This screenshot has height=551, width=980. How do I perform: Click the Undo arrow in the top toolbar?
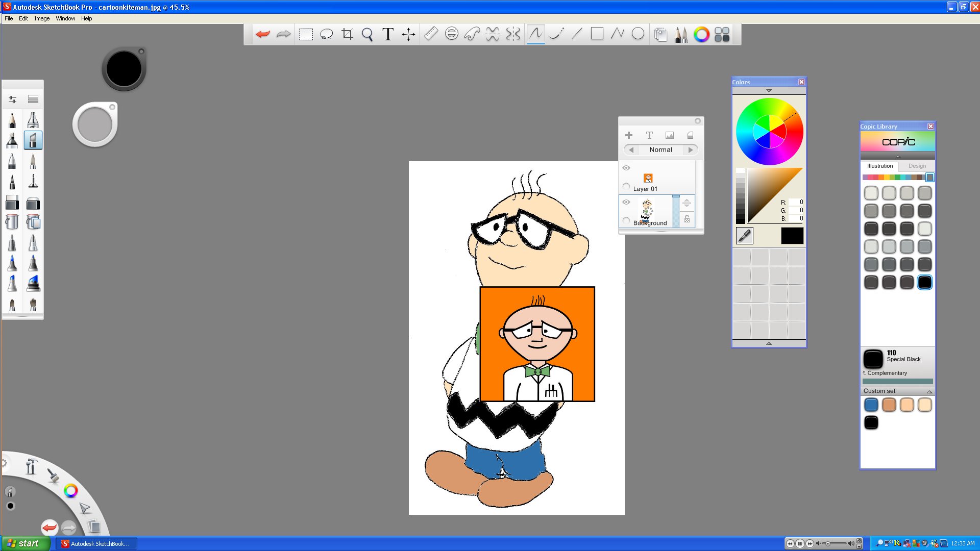point(263,34)
